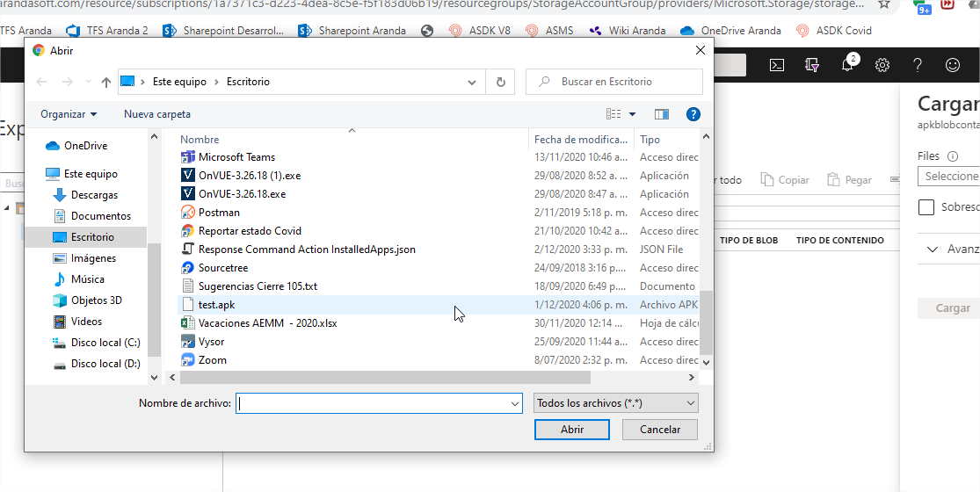980x492 pixels.
Task: Open Wiki Aranda bookmark
Action: coord(627,31)
